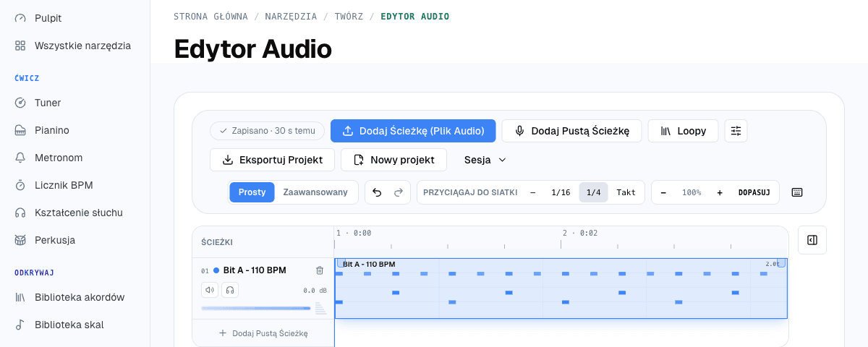Zoom out with the minus button beside 100%
The height and width of the screenshot is (347, 868).
(663, 192)
